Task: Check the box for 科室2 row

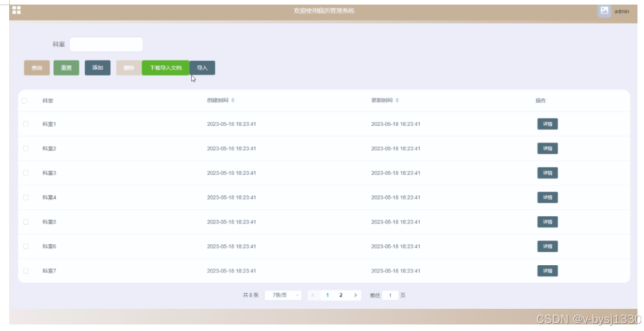Action: [26, 149]
